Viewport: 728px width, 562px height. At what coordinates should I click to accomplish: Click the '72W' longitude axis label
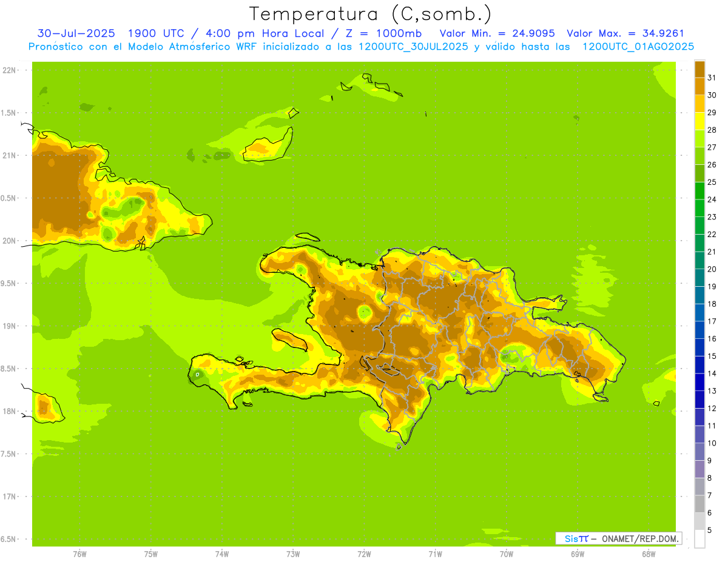pos(364,554)
